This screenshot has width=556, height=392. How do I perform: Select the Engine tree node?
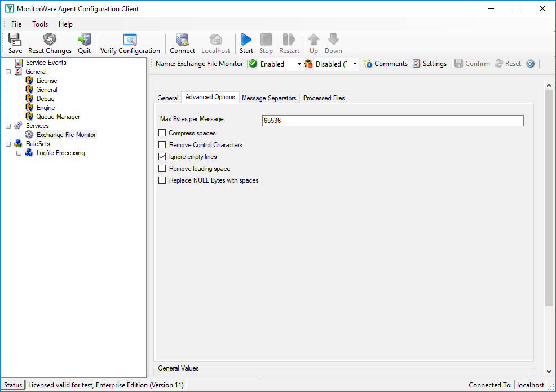point(46,108)
